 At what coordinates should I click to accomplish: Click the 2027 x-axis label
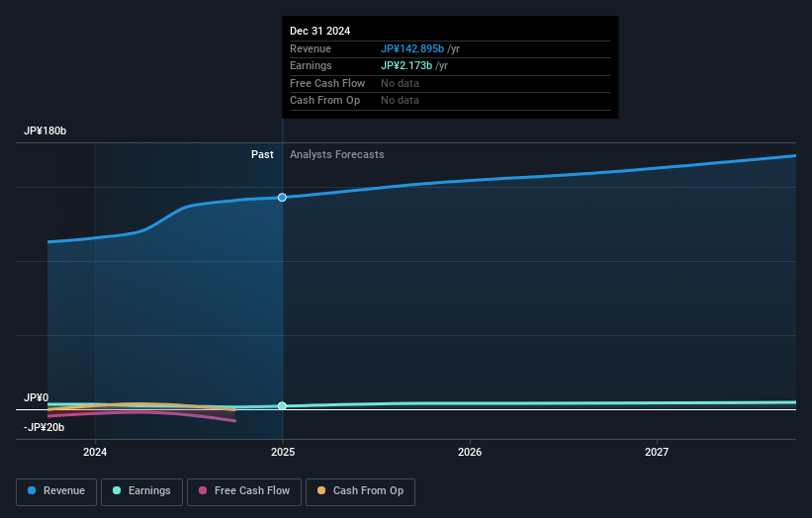coord(657,452)
